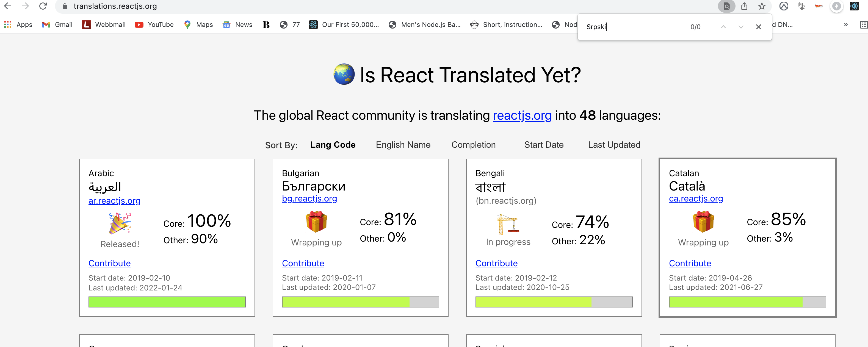The width and height of the screenshot is (868, 347).
Task: Reload the page with the refresh icon
Action: point(43,6)
